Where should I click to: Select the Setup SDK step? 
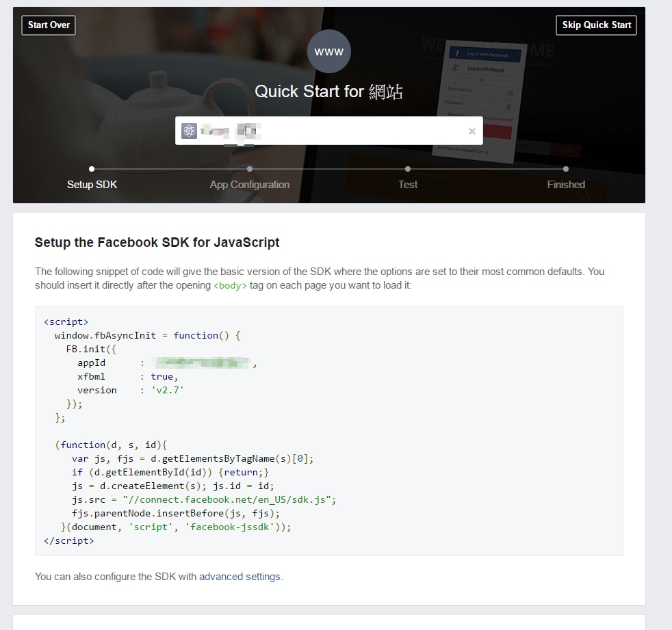point(92,185)
